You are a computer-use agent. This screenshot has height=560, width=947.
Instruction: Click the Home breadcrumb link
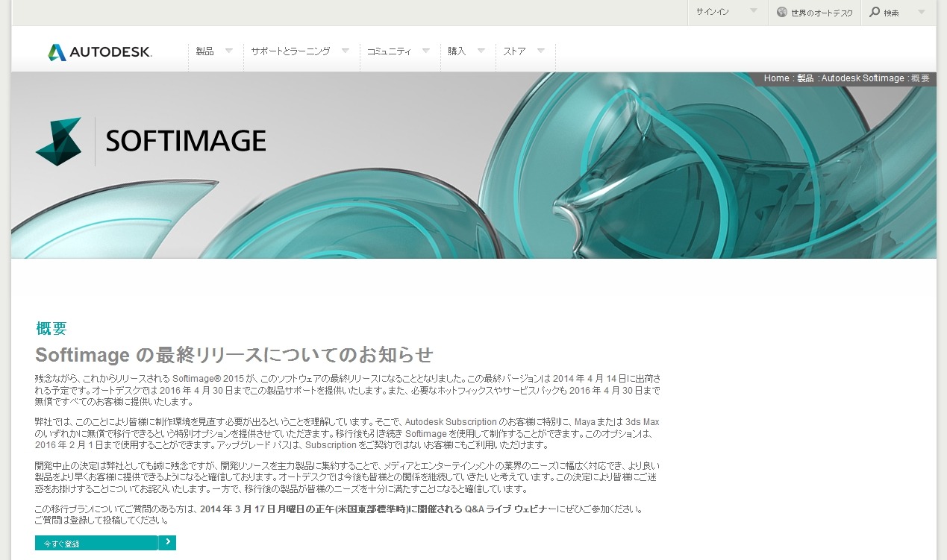(x=775, y=78)
